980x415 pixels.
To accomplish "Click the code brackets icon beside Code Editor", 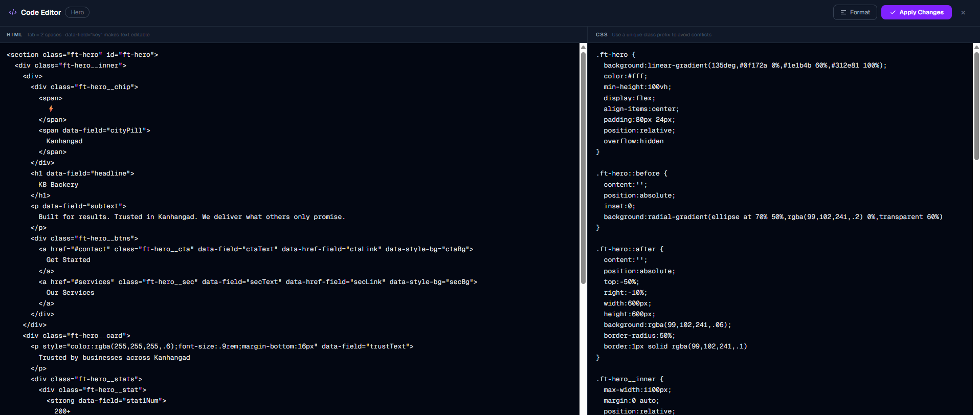I will point(13,12).
